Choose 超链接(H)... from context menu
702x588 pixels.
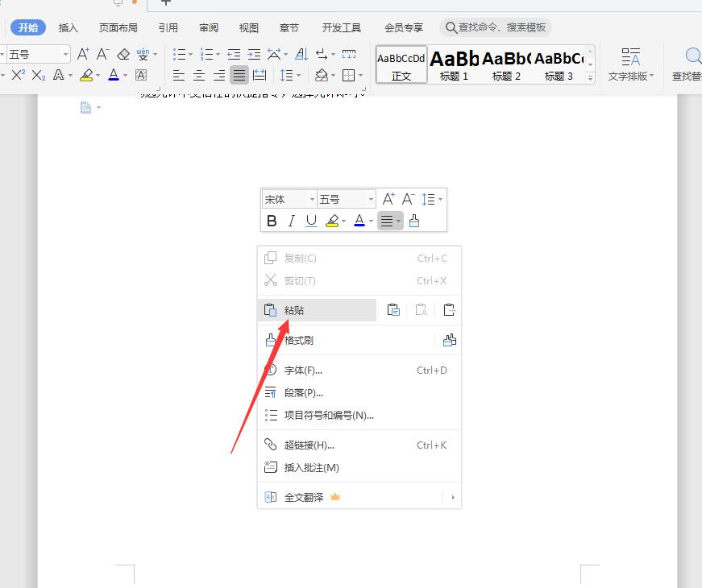pos(359,445)
